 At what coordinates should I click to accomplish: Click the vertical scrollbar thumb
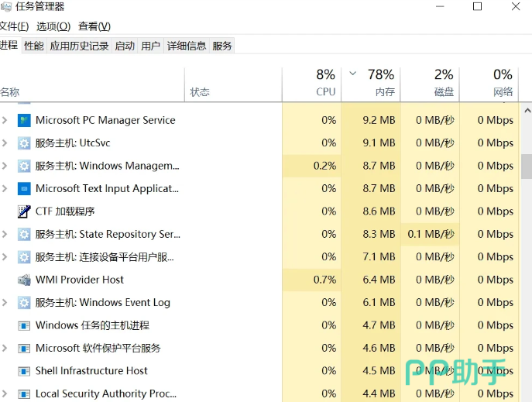tap(527, 167)
